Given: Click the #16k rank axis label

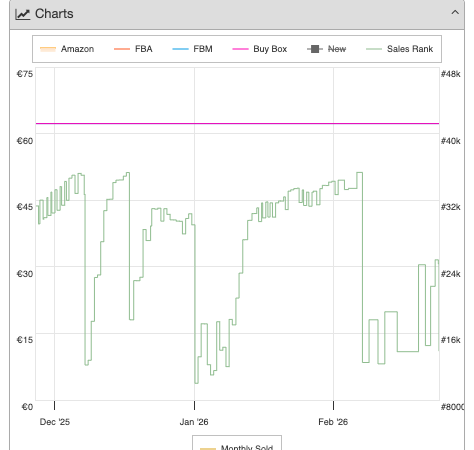Looking at the screenshot, I should point(451,340).
